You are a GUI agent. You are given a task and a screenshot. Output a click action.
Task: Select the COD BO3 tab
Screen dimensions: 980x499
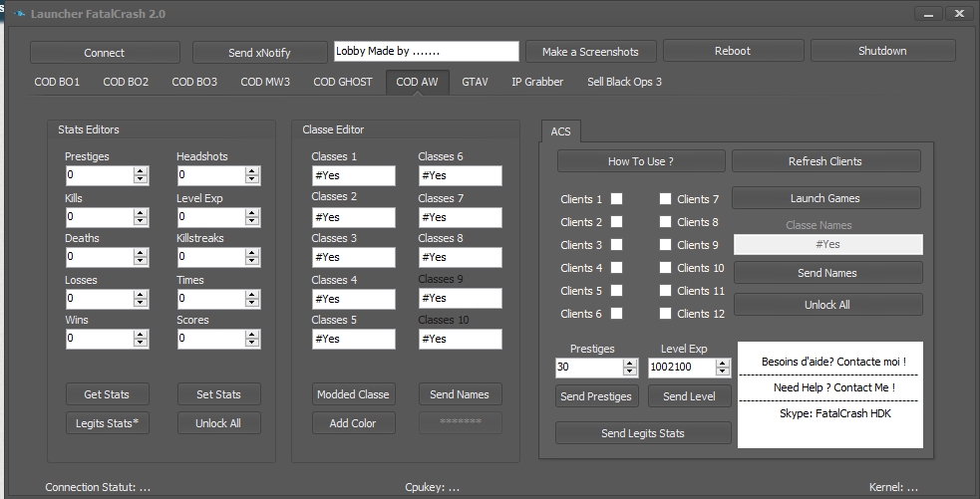194,82
